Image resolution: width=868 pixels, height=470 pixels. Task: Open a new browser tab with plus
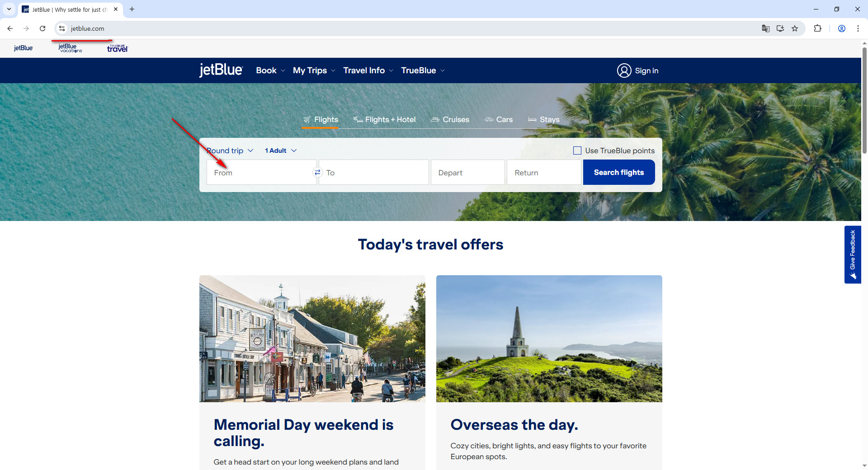tap(132, 9)
